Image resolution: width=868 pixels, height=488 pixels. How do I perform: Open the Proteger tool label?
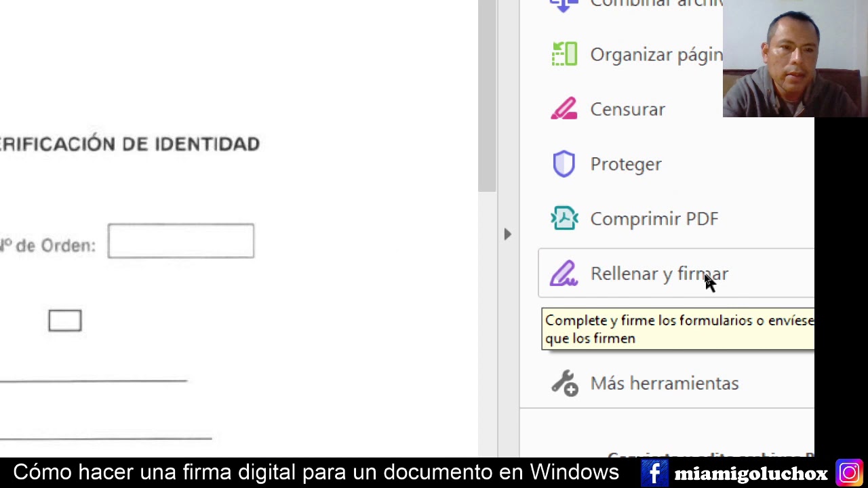point(626,164)
